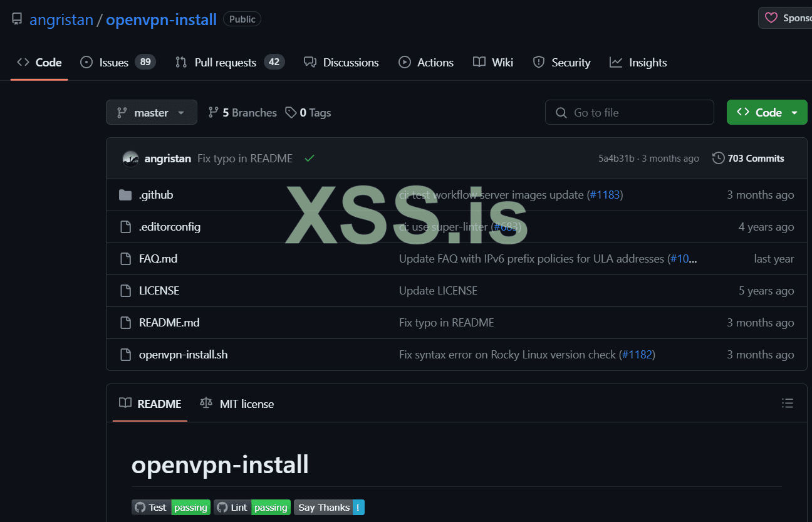
Task: Select the MIT license tab
Action: pos(237,404)
